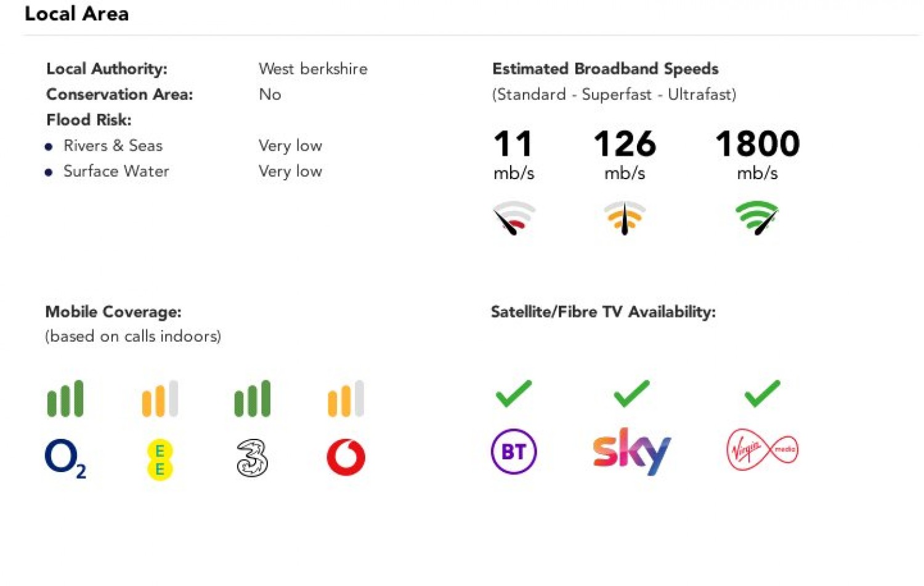Screen dimensions: 924x586
Task: Click the Virgin Media logo
Action: click(x=762, y=450)
